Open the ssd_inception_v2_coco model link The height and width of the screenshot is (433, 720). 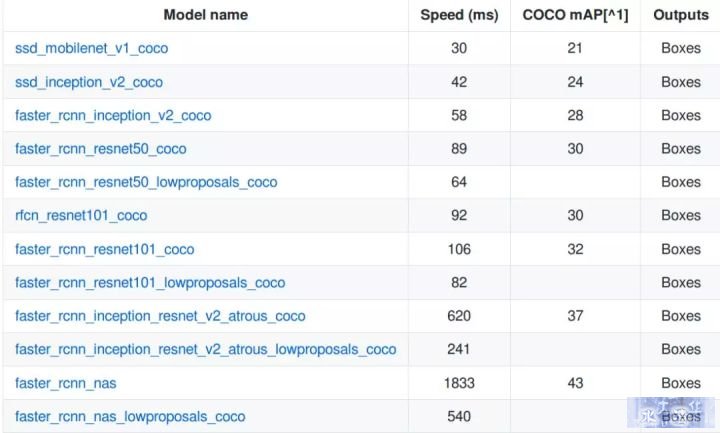(x=89, y=82)
